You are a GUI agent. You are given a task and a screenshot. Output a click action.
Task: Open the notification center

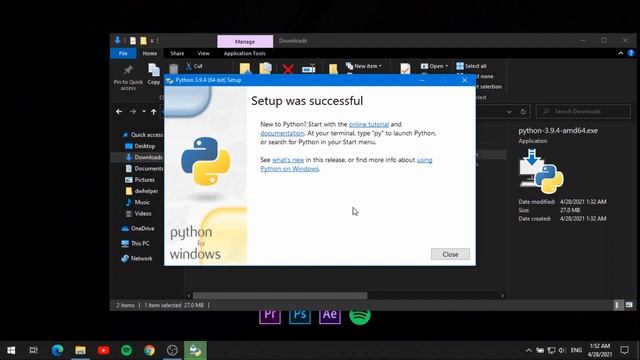[x=624, y=350]
